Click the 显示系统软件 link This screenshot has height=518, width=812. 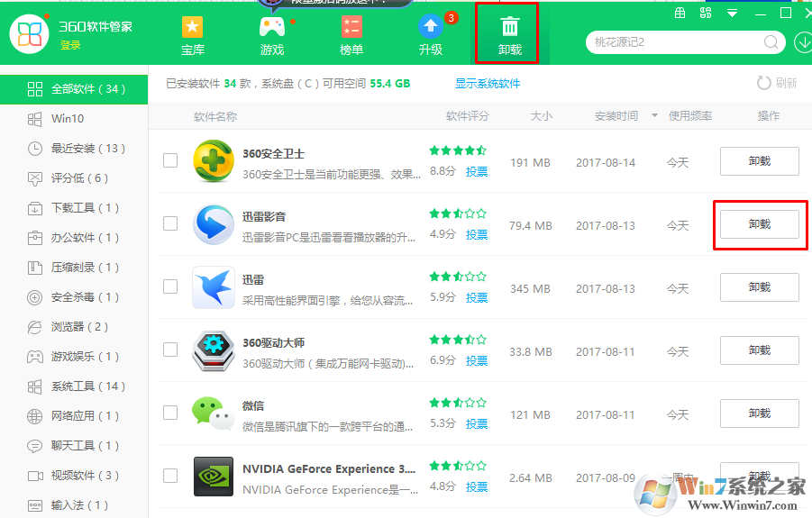pos(488,84)
